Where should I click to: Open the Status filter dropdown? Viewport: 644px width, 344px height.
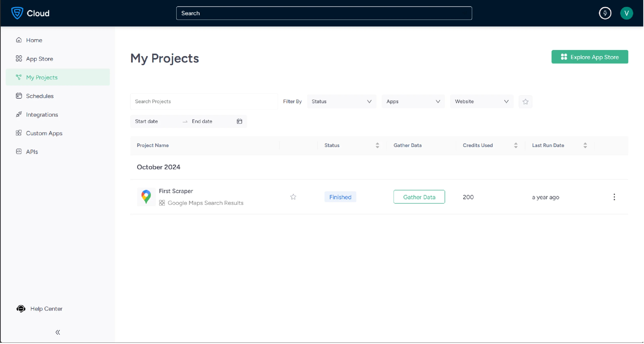pos(342,102)
